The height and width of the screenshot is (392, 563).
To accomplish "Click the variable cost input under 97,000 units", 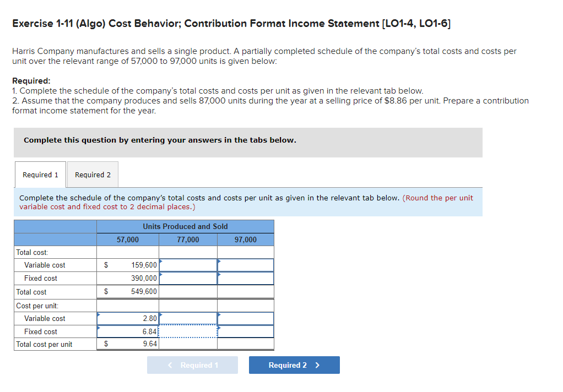I will [x=245, y=265].
